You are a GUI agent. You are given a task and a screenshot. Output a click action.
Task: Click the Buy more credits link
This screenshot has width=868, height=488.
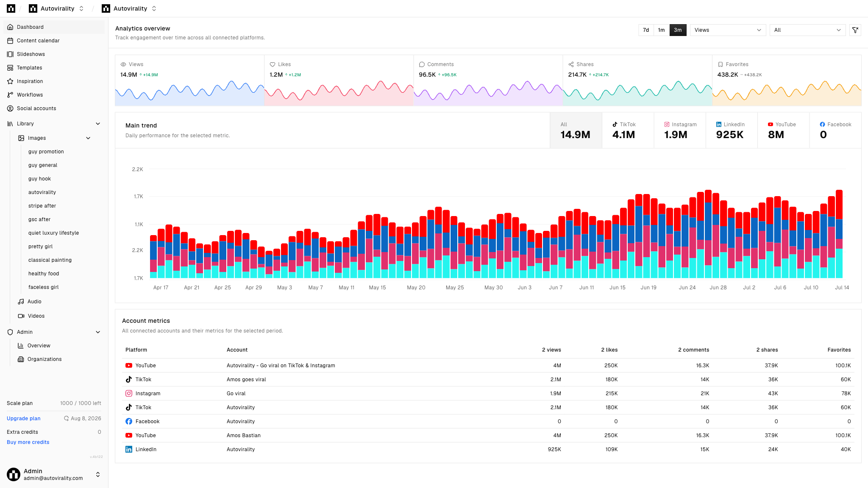coord(28,442)
